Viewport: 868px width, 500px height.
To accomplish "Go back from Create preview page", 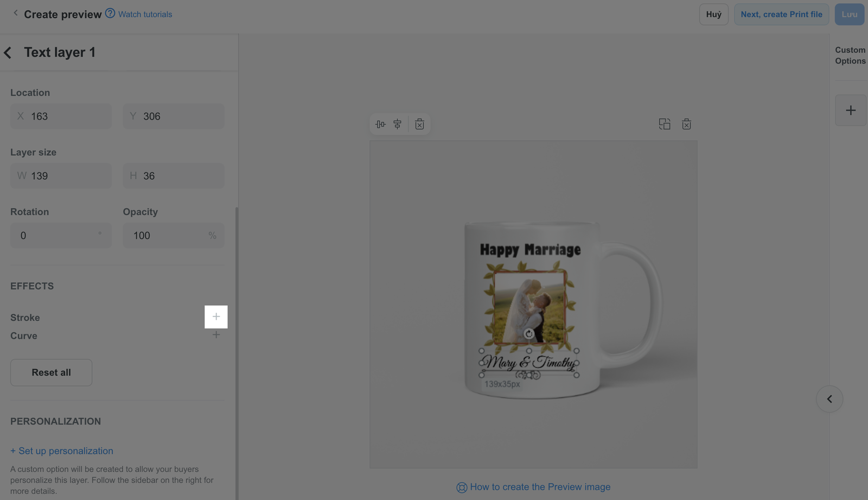I will click(15, 13).
